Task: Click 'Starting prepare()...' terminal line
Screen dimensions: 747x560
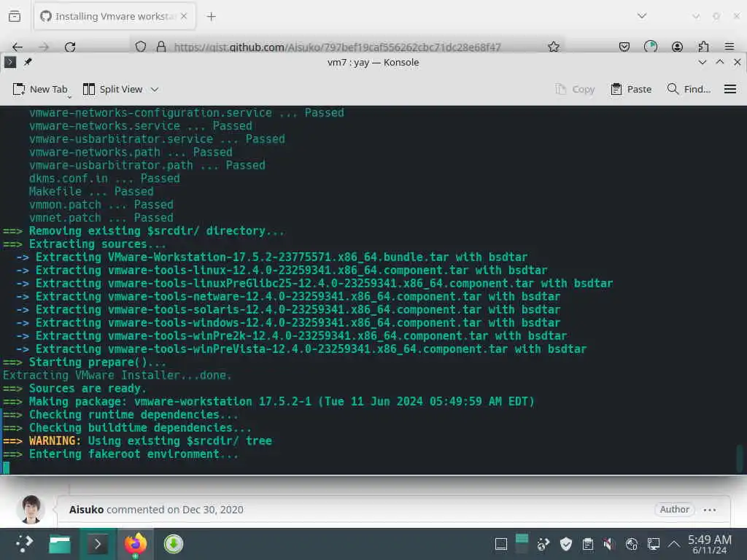Action: point(85,362)
